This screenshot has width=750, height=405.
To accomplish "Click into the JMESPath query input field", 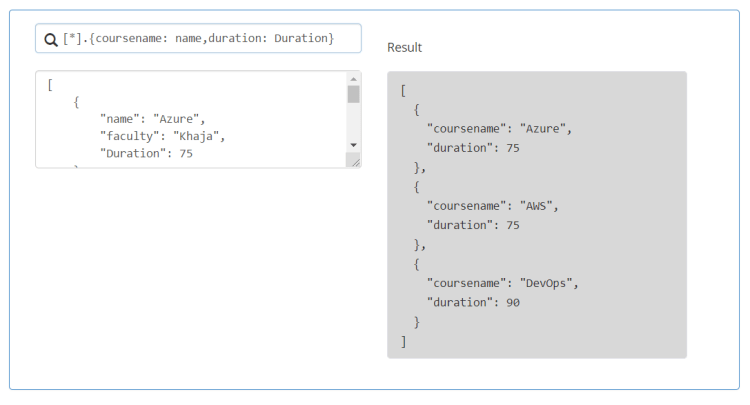I will [198, 38].
